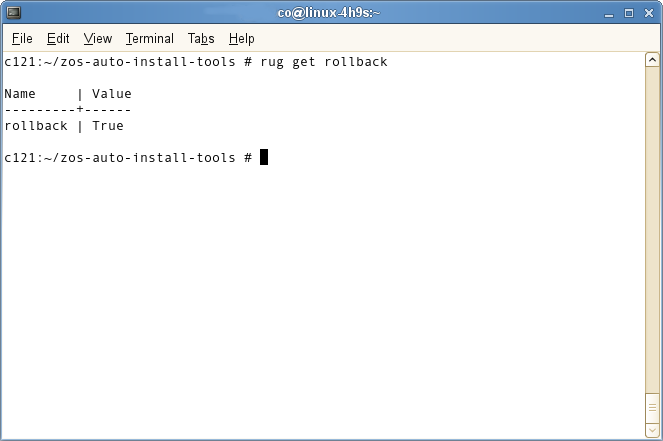The image size is (663, 441).
Task: Click the 'rollback' name in the output row
Action: pyautogui.click(x=36, y=126)
